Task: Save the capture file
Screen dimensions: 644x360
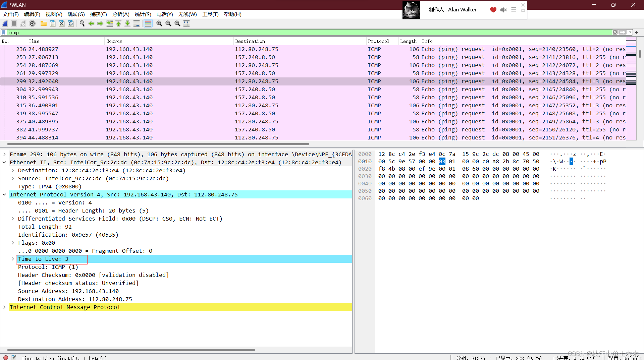Action: 53,23
